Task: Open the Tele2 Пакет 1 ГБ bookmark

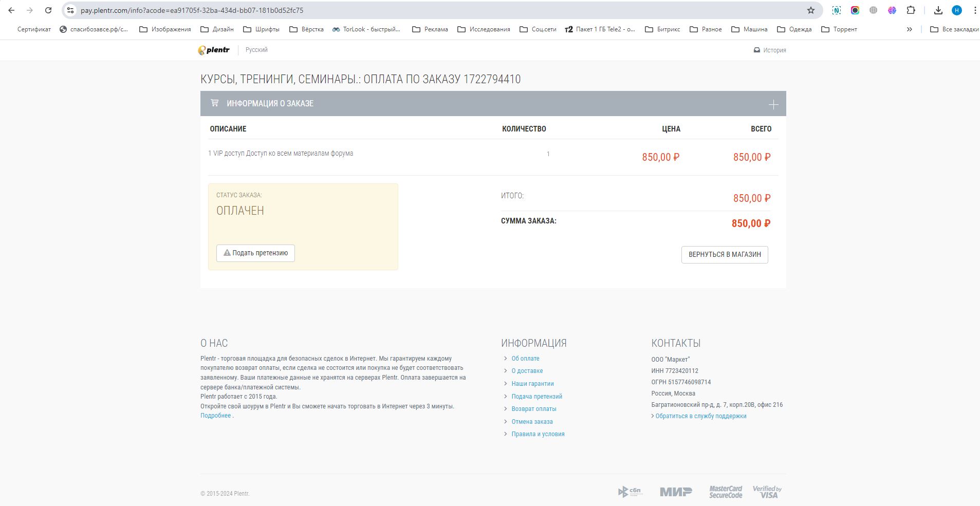Action: tap(600, 29)
